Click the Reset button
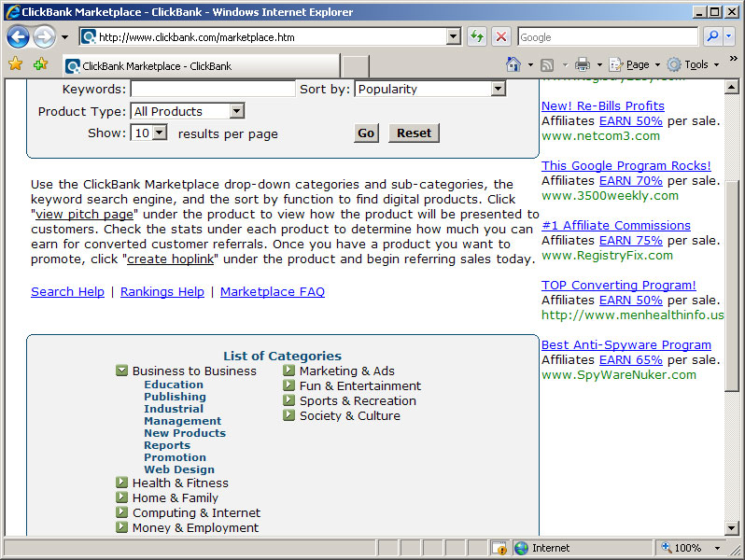 click(x=414, y=133)
